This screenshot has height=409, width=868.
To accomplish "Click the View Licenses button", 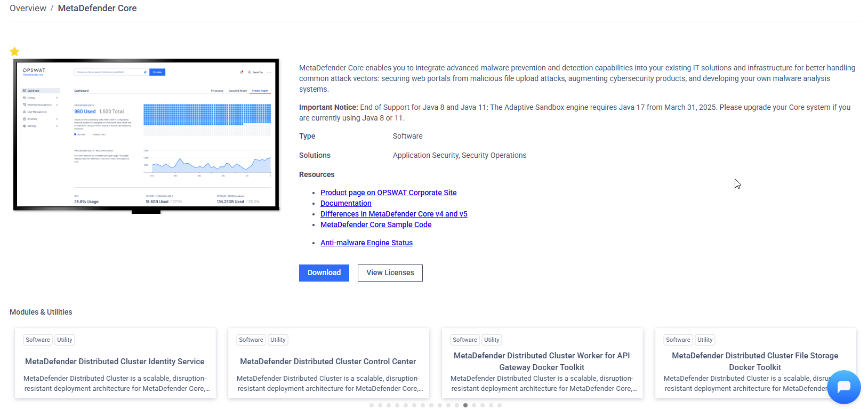I will pyautogui.click(x=390, y=272).
